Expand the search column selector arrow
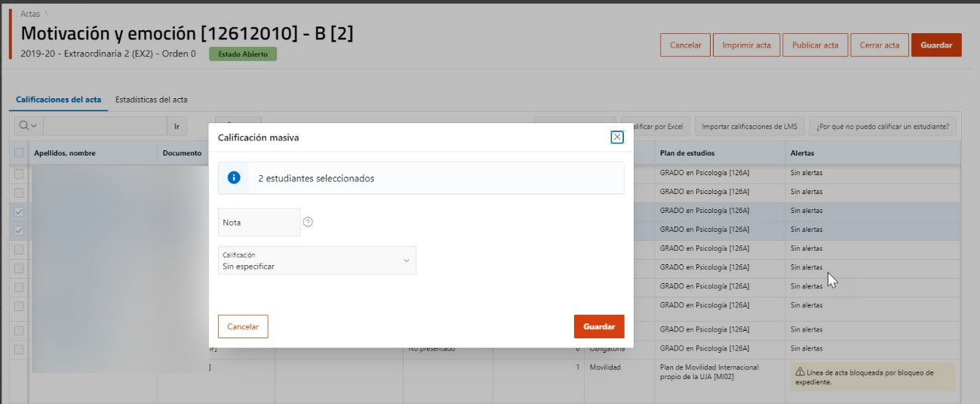The image size is (980, 404). 34,125
